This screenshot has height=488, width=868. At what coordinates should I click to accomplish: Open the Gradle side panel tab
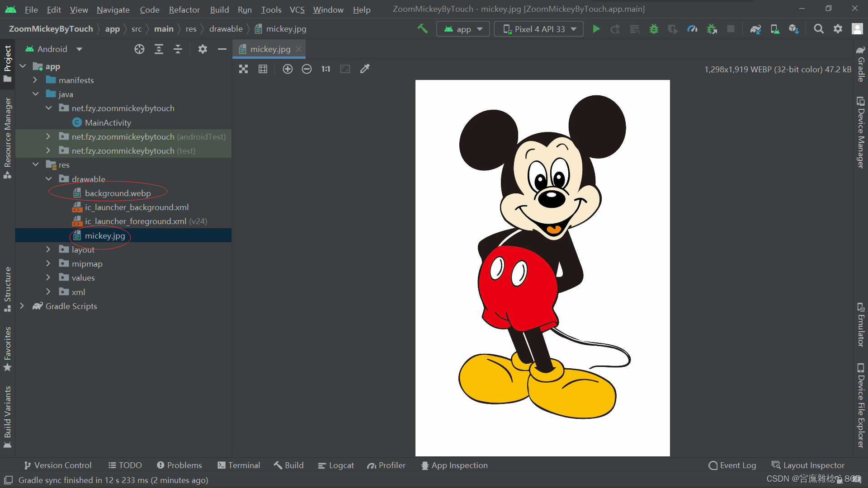860,64
